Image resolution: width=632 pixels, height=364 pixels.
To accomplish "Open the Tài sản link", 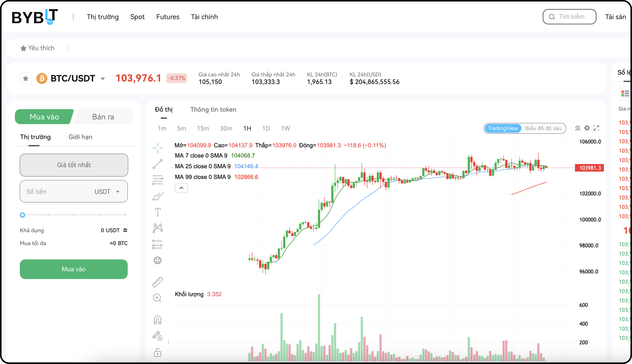I will coord(616,17).
